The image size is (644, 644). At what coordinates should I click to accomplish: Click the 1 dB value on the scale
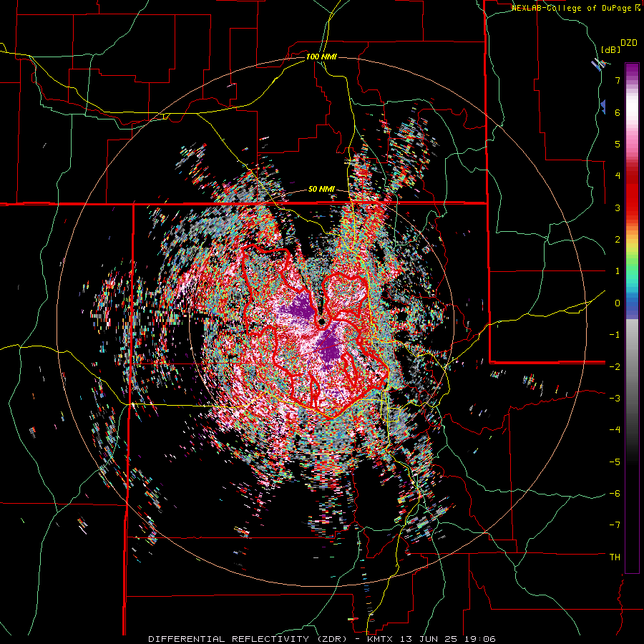tap(618, 271)
